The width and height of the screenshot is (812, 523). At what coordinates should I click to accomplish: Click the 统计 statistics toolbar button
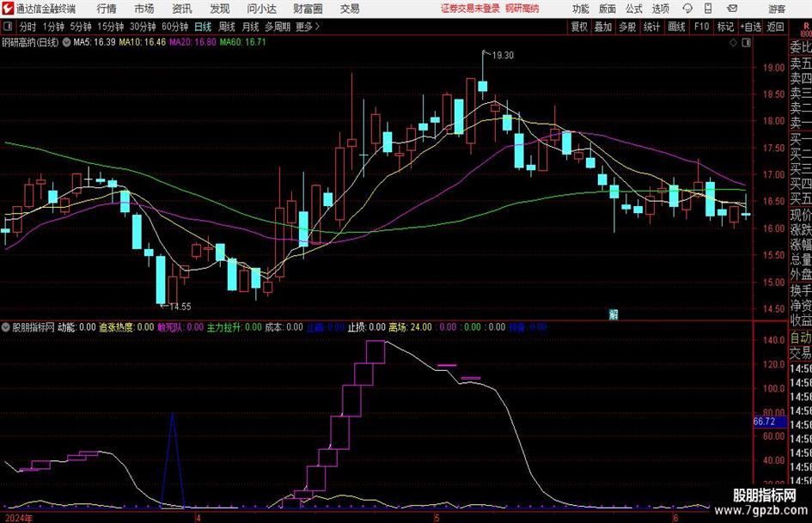(651, 27)
